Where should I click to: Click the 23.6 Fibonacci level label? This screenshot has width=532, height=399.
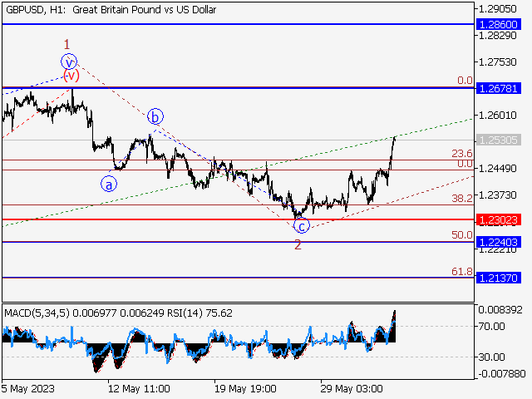[x=461, y=154]
